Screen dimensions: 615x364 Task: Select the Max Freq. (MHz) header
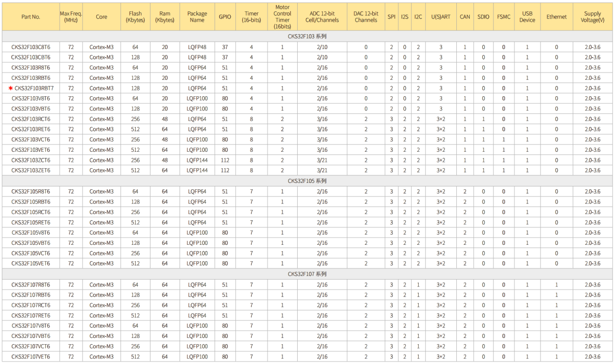71,17
